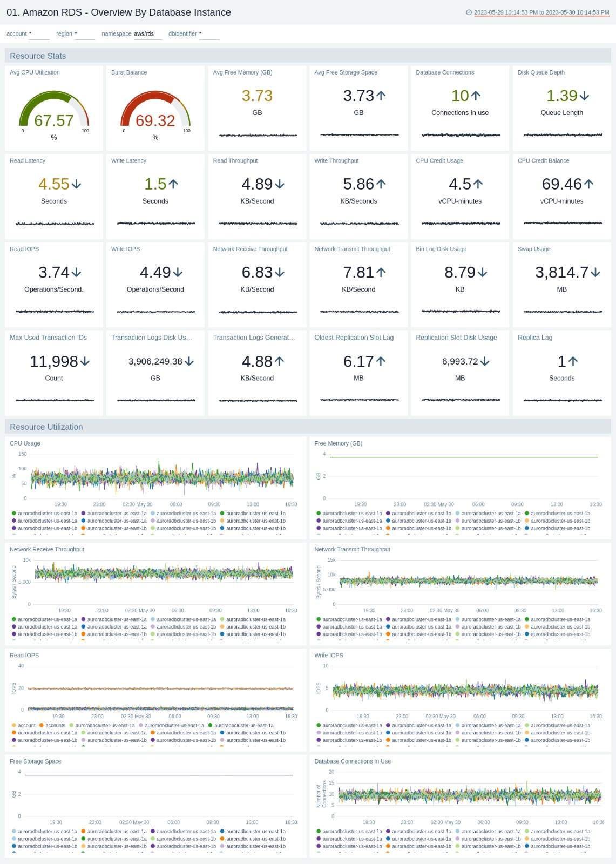This screenshot has width=616, height=864.
Task: Click the up arrow beside Database Connections value 10
Action: tap(476, 96)
